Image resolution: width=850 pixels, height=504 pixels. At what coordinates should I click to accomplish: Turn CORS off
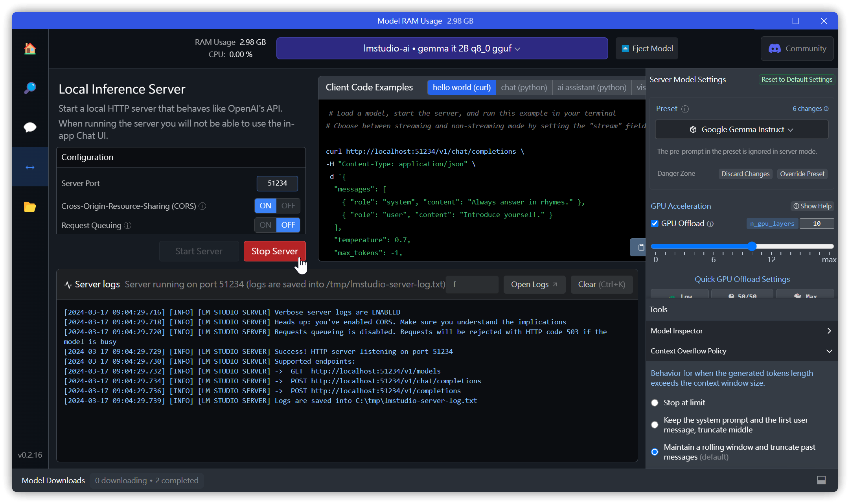click(288, 206)
